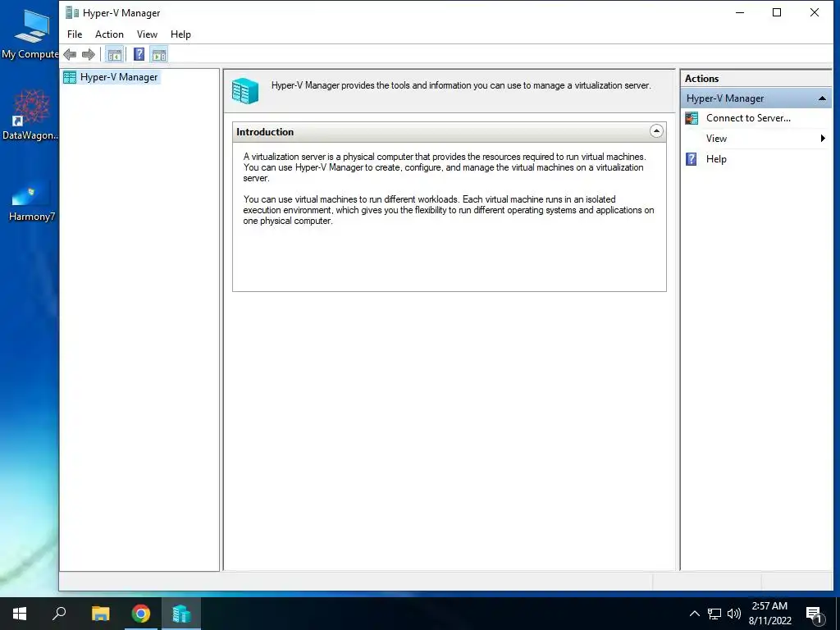Open File Explorer from taskbar
The width and height of the screenshot is (840, 630).
(x=100, y=614)
